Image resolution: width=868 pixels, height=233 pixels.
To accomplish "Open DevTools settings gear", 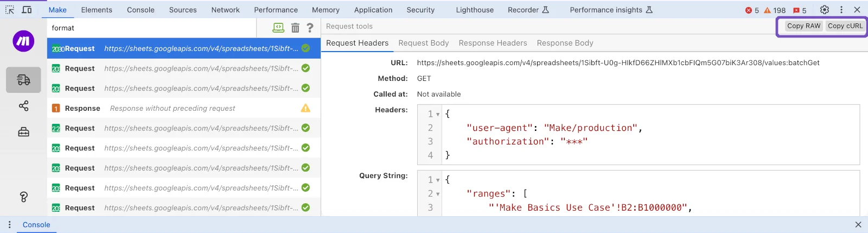I will pyautogui.click(x=825, y=10).
